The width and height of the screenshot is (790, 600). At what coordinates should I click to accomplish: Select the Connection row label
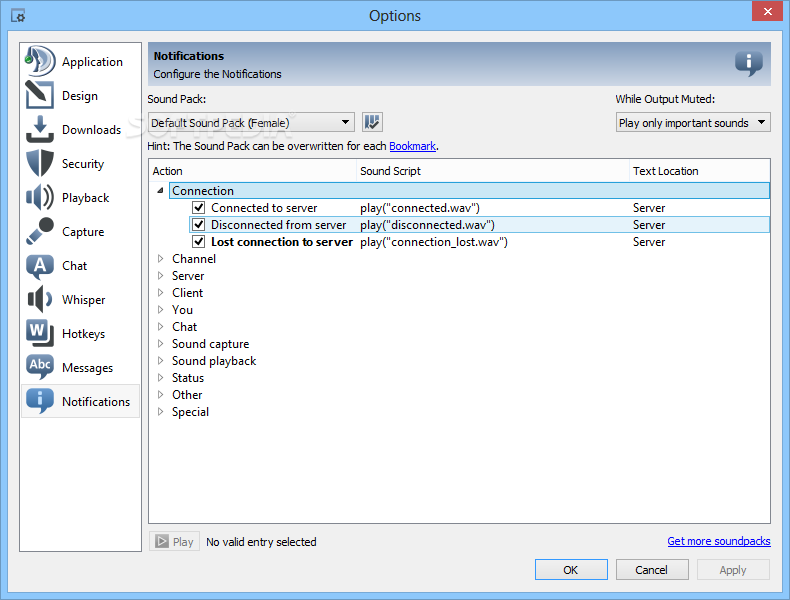(x=203, y=190)
